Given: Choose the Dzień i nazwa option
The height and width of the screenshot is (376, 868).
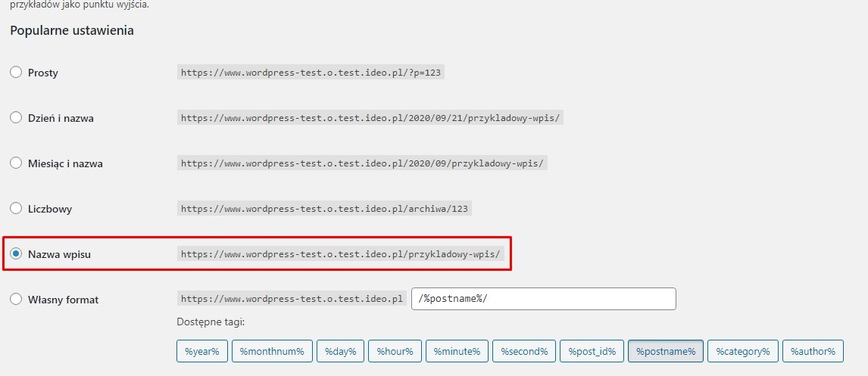Looking at the screenshot, I should pos(16,118).
